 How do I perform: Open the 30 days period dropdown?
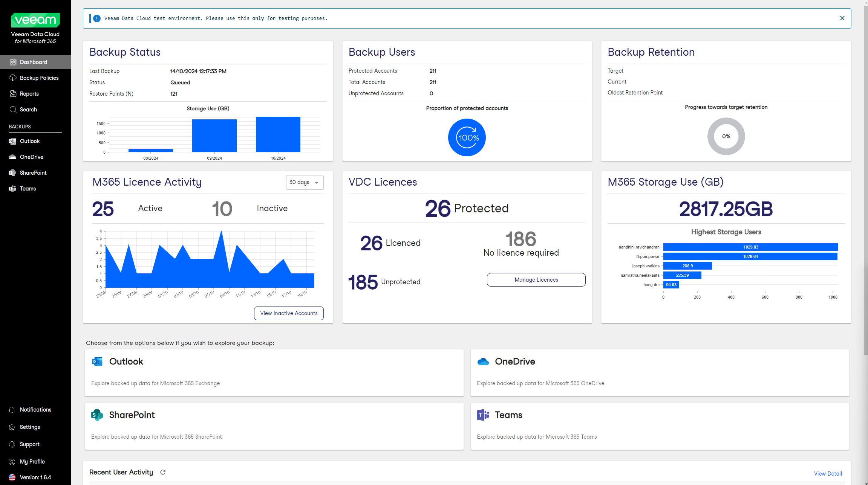(305, 182)
